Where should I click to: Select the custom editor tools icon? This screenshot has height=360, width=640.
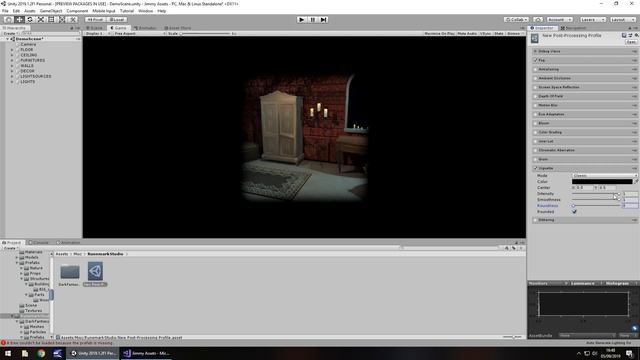click(72, 19)
